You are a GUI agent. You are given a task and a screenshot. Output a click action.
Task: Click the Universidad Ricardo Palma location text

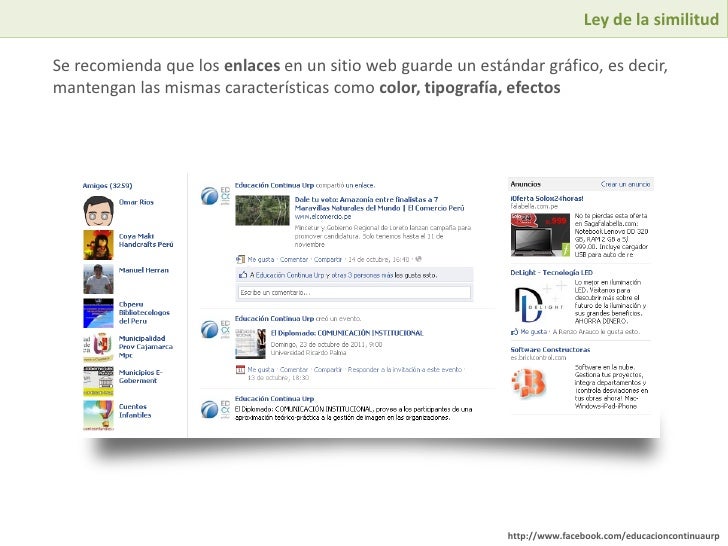308,353
